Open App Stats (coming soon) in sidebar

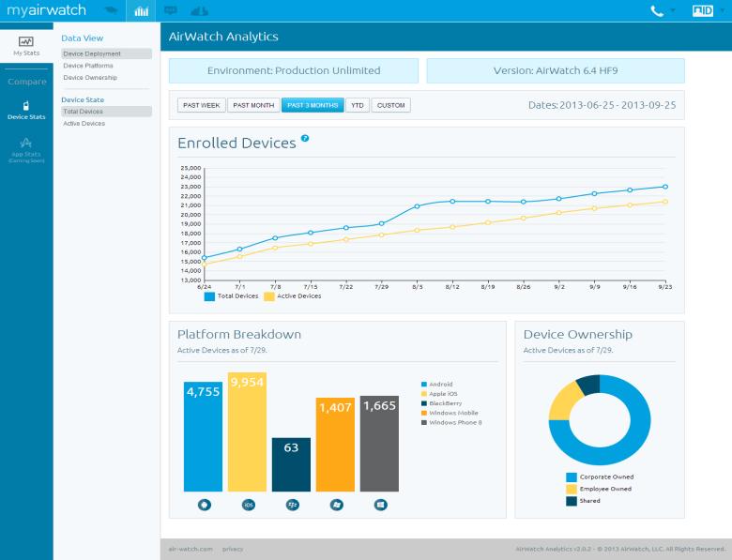click(26, 150)
